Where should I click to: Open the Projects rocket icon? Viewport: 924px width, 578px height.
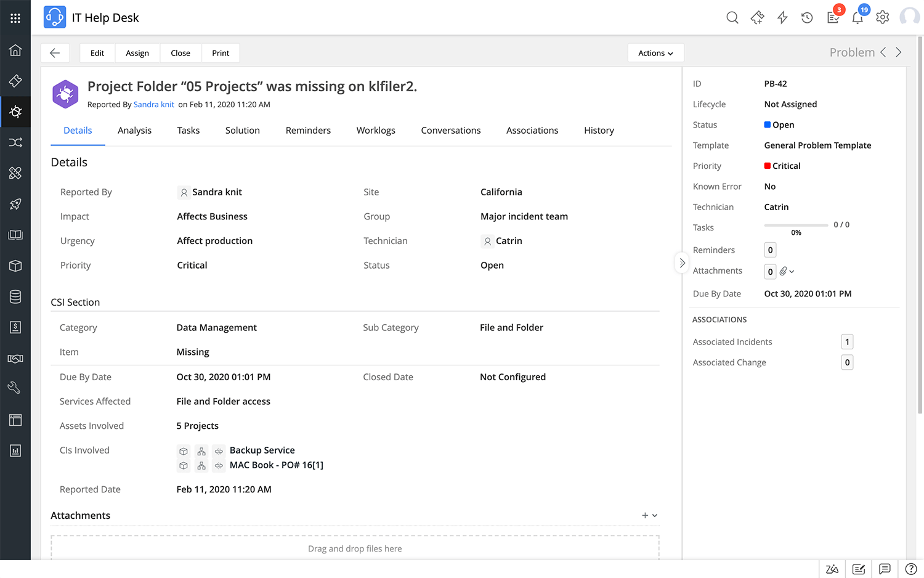[x=15, y=204]
